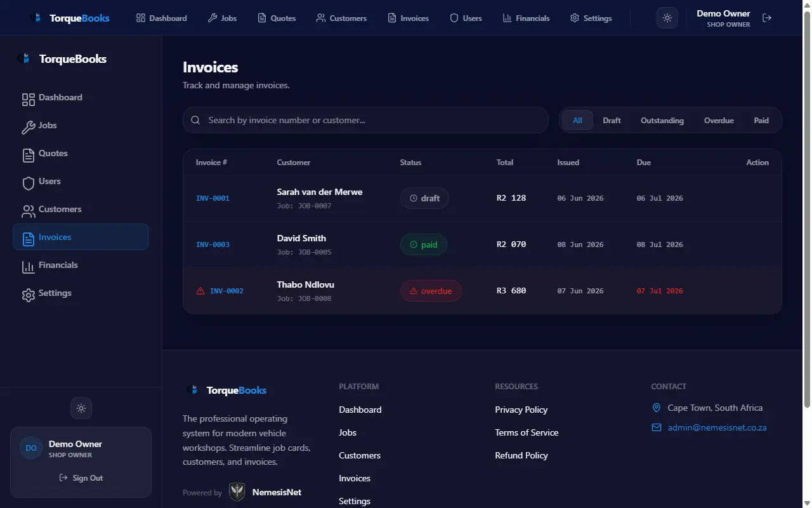Click the Status column header
Image resolution: width=812 pixels, height=508 pixels.
pos(410,163)
